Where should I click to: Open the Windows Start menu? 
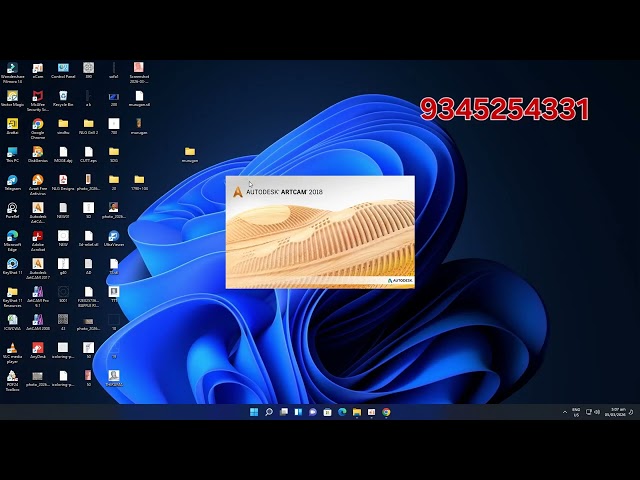point(254,412)
